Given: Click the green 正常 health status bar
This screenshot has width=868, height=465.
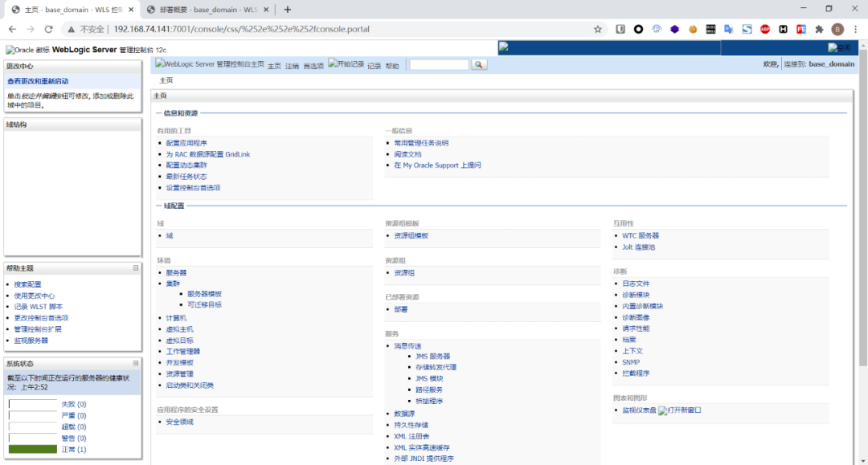Looking at the screenshot, I should click(x=33, y=450).
